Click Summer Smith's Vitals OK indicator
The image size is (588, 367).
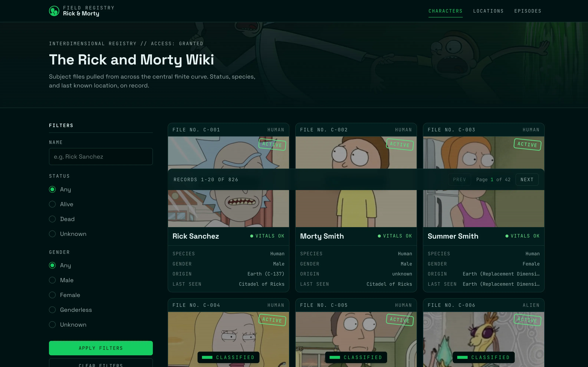(x=522, y=236)
